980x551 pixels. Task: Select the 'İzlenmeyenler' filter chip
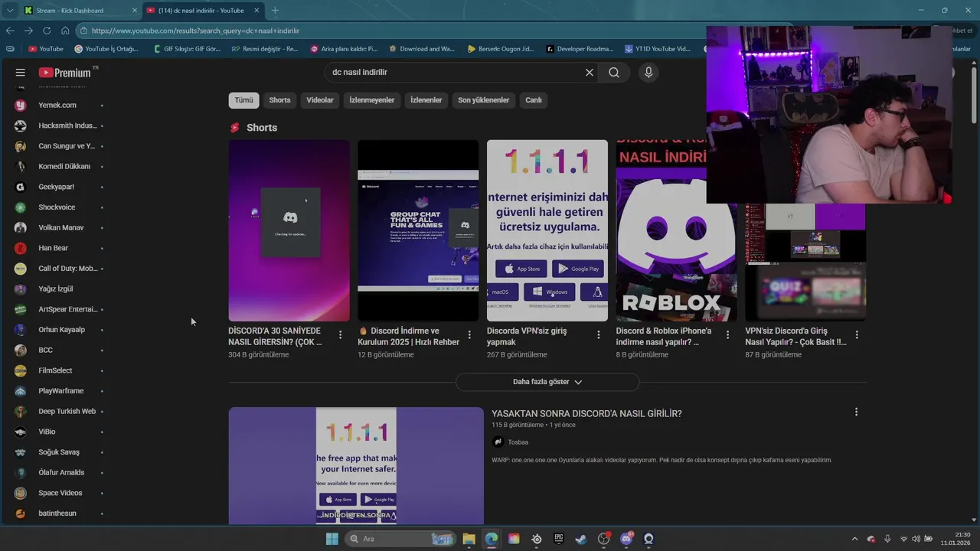(372, 100)
